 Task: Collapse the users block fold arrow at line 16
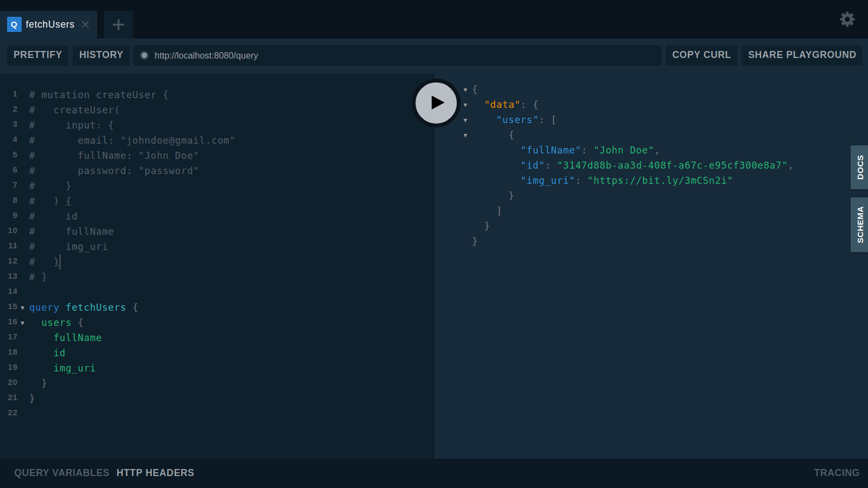22,323
